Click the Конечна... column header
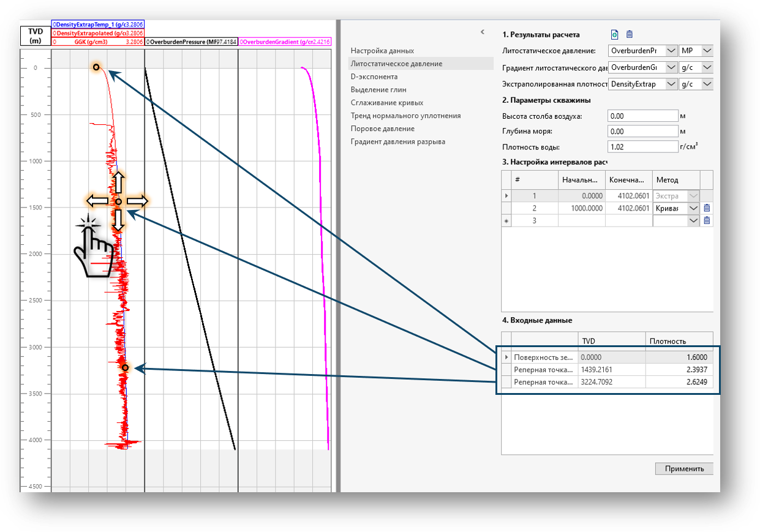Viewport: 760px width, 532px height. 629,180
